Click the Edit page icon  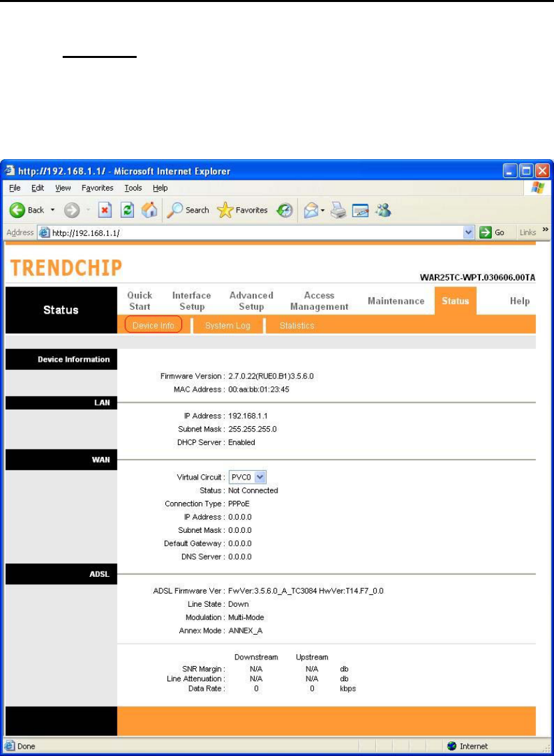click(x=361, y=210)
